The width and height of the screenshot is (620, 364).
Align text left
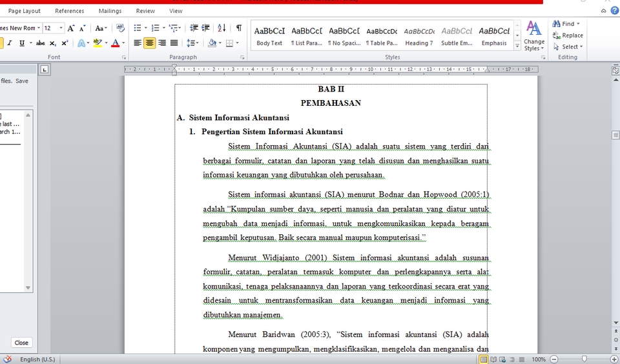[137, 43]
